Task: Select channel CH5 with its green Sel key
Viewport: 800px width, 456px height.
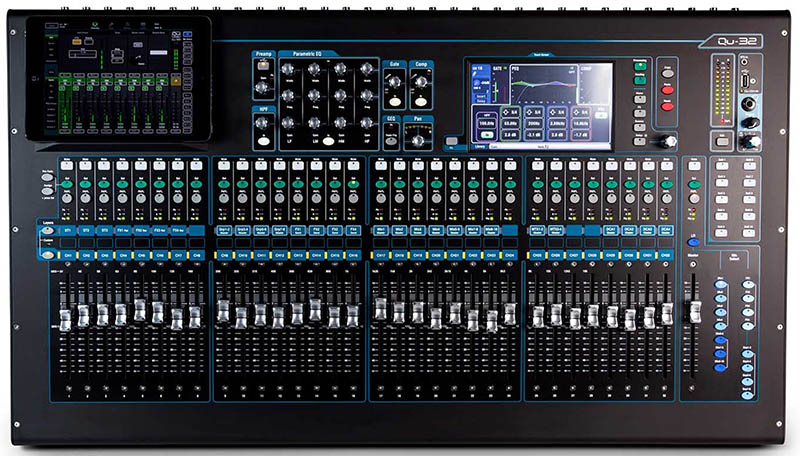Action: [140, 184]
